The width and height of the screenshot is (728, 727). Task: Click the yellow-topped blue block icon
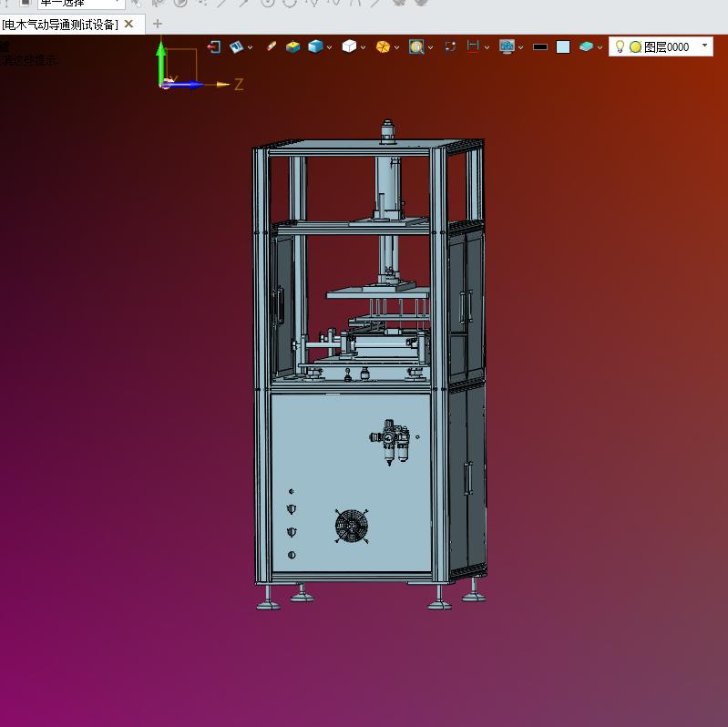(293, 46)
